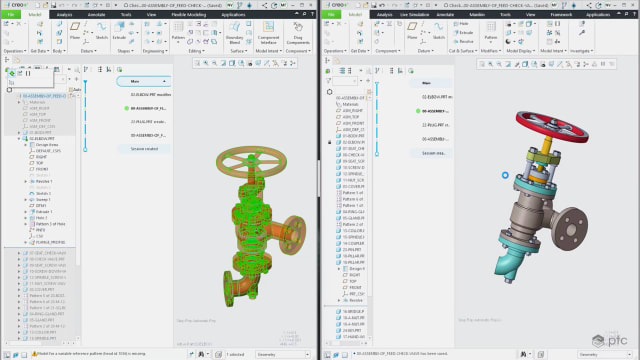This screenshot has height=360, width=640.
Task: Click the Main branch button in left window
Action: point(144,81)
